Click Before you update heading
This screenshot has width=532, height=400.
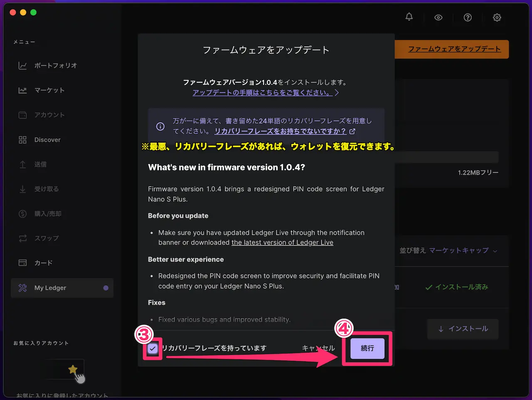click(178, 216)
